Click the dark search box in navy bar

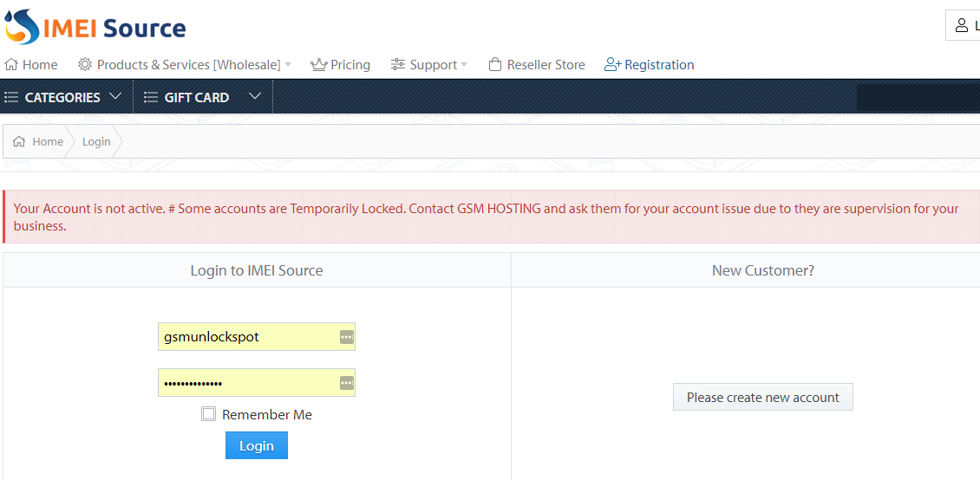point(918,97)
